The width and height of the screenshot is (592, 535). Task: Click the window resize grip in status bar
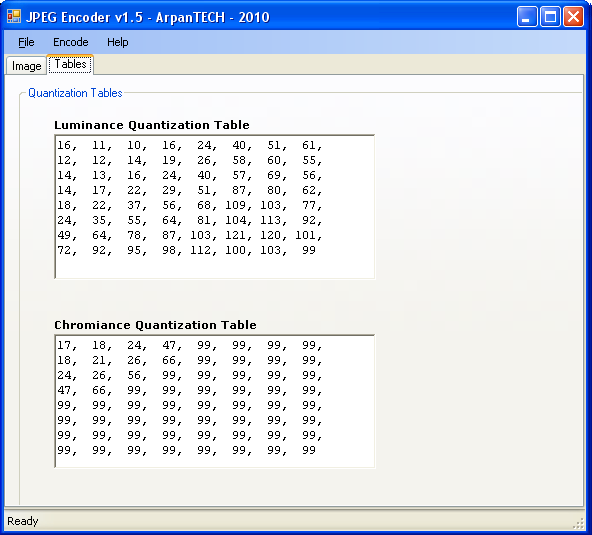click(578, 524)
